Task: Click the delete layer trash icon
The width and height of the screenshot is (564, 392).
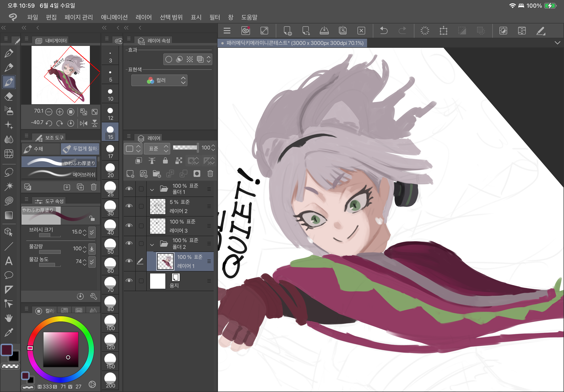Action: pyautogui.click(x=210, y=174)
